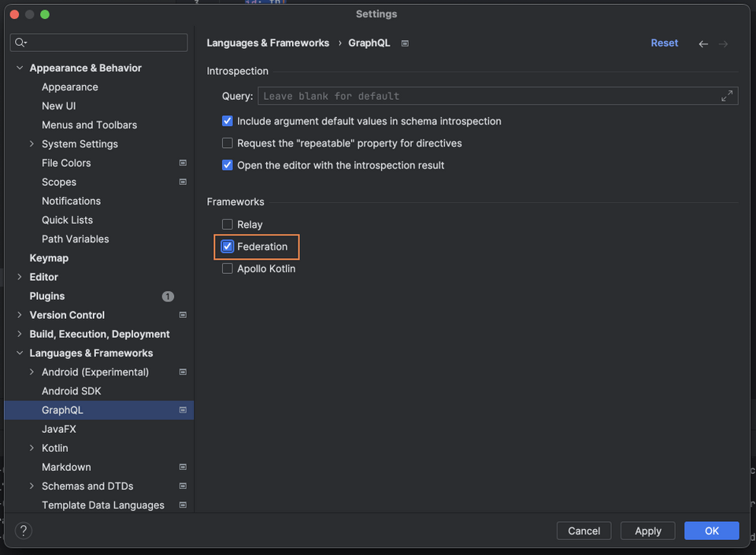Click the help question mark icon
Image resolution: width=756 pixels, height=555 pixels.
(23, 531)
